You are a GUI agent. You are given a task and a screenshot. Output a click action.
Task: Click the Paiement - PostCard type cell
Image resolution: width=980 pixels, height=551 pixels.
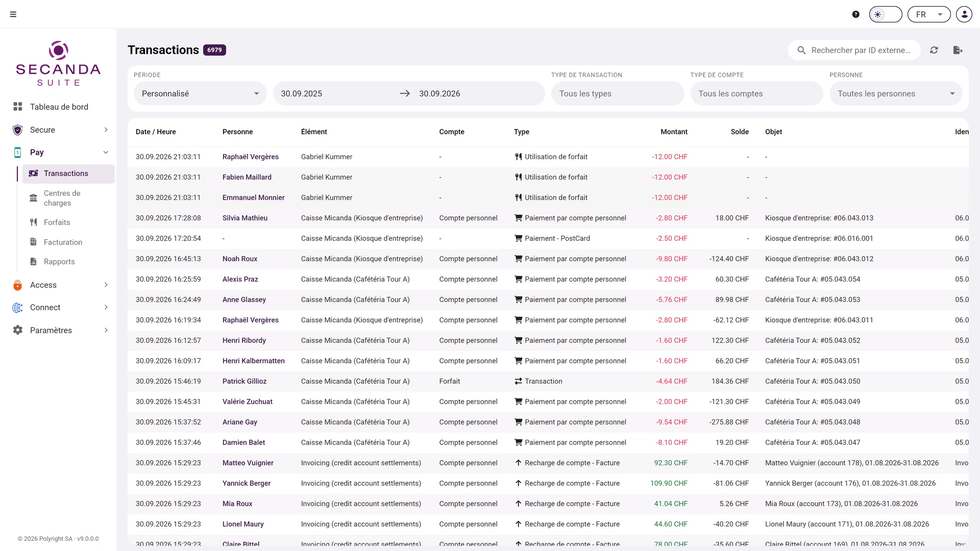tap(552, 238)
